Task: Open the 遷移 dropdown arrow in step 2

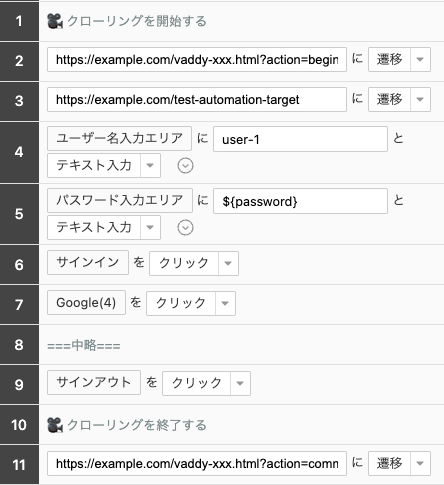Action: click(420, 60)
